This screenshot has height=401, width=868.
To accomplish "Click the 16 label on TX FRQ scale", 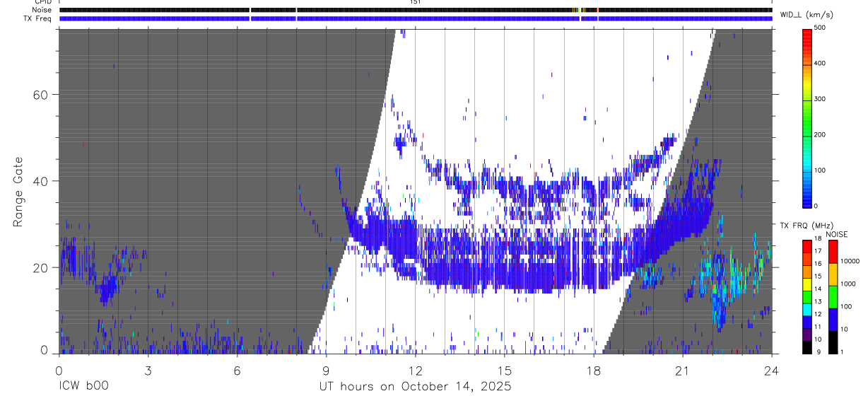I will pos(819,264).
